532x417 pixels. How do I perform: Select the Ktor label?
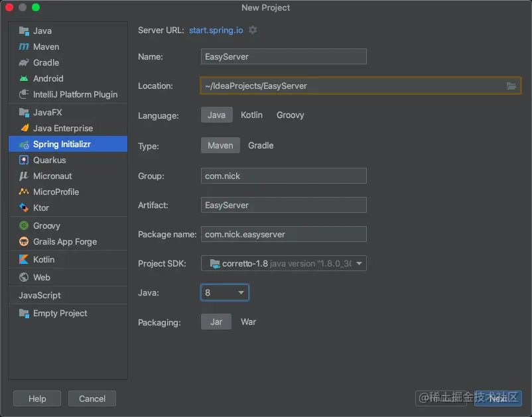click(41, 208)
